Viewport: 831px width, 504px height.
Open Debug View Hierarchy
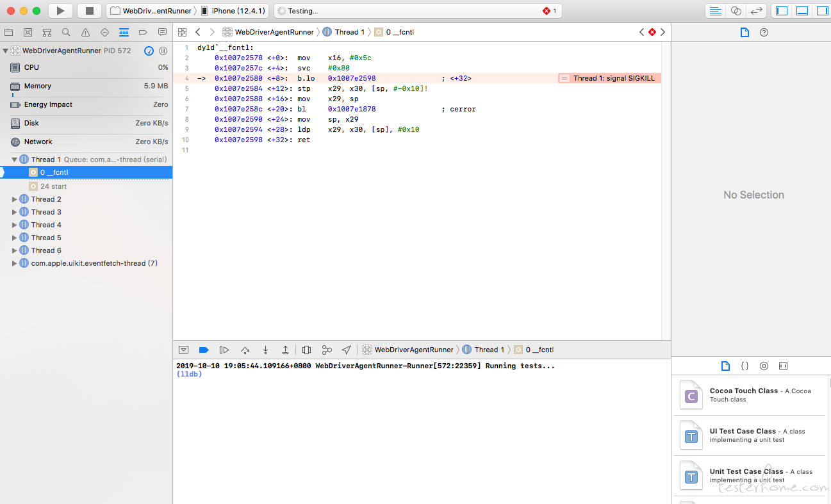(306, 350)
